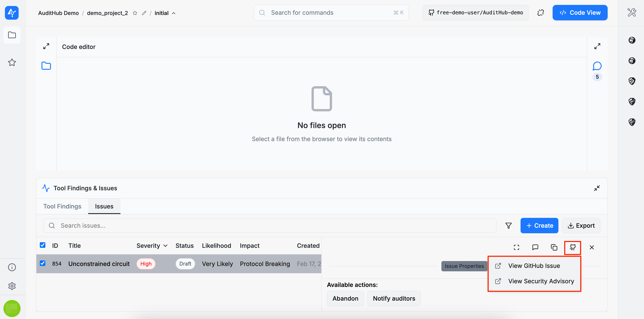Star the demo_project_2 project
This screenshot has height=319, width=644.
(135, 13)
